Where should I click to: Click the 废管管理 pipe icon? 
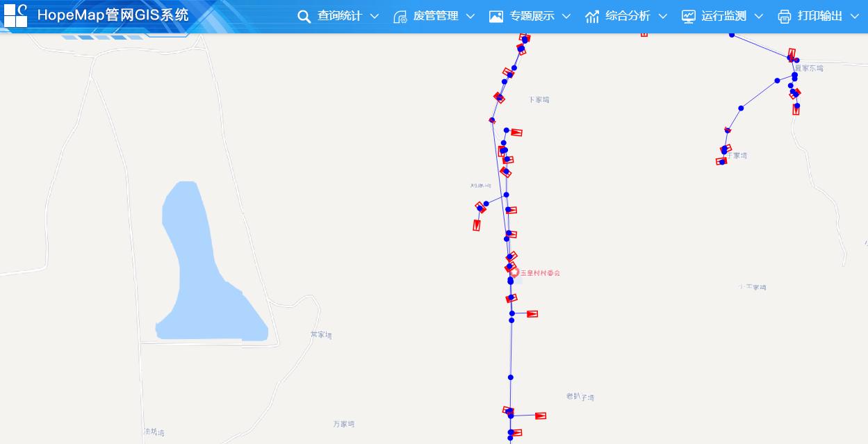pos(400,17)
